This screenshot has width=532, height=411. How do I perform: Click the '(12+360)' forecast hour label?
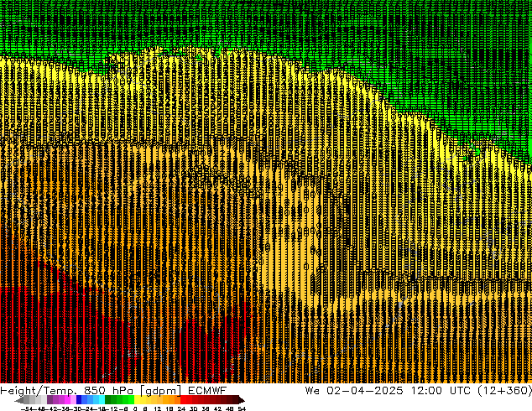click(x=504, y=390)
